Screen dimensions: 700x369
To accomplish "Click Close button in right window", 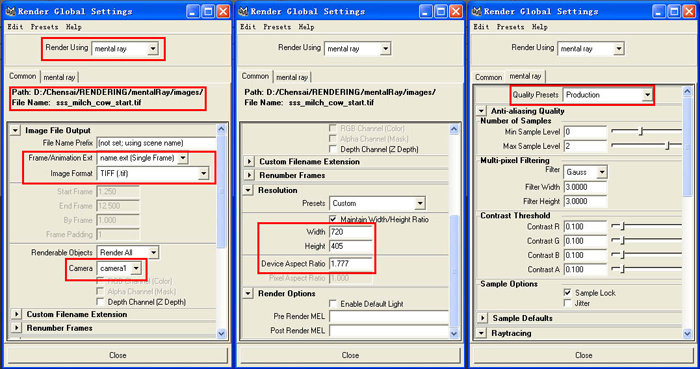I will (x=583, y=355).
